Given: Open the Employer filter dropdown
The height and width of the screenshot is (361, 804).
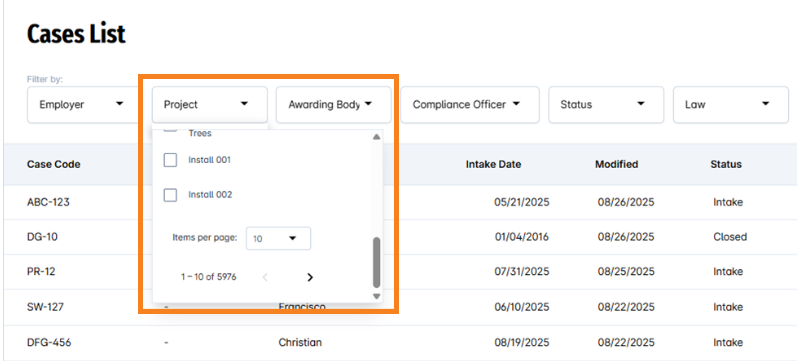Looking at the screenshot, I should pyautogui.click(x=82, y=105).
